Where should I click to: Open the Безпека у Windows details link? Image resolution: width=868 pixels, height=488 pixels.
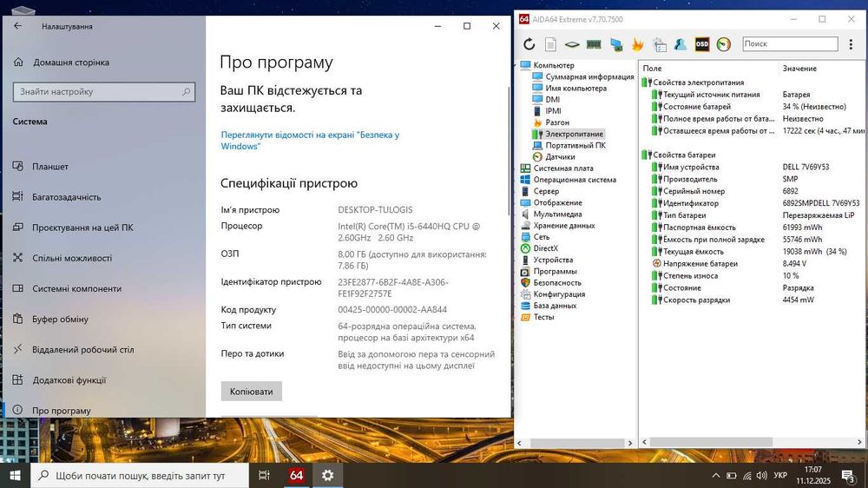310,140
